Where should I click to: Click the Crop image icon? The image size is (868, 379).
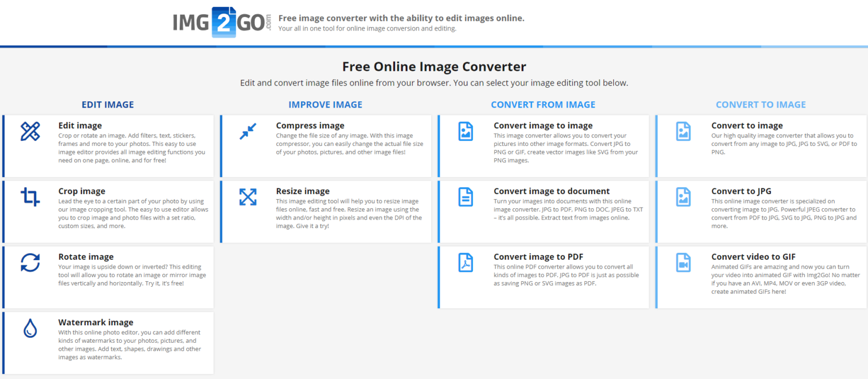pos(30,197)
